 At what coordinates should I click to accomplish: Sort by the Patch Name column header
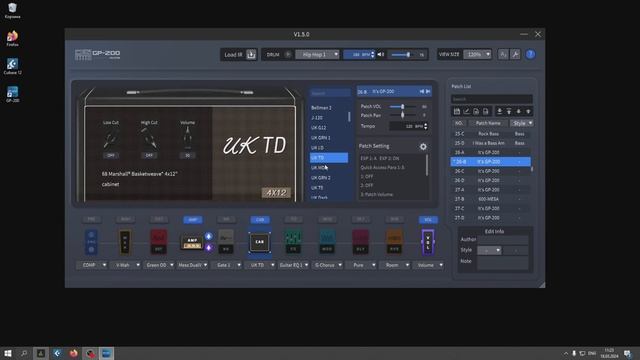(x=488, y=123)
